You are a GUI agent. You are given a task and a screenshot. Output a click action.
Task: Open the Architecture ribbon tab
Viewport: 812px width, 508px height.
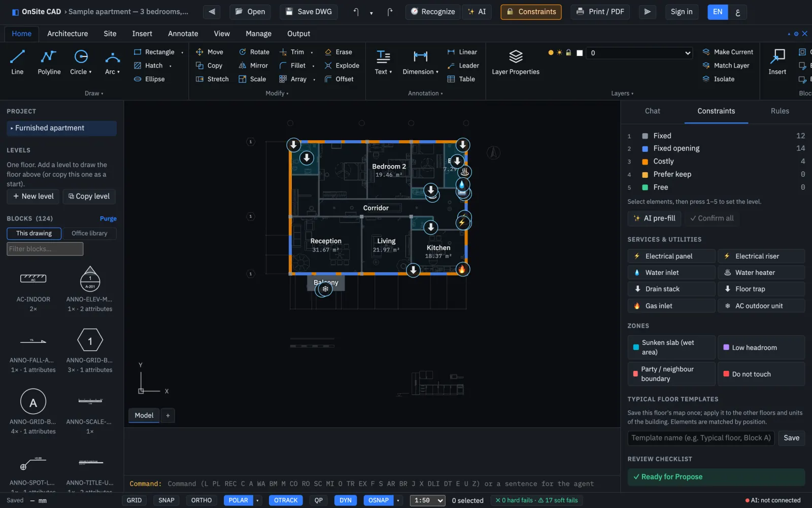(x=67, y=34)
